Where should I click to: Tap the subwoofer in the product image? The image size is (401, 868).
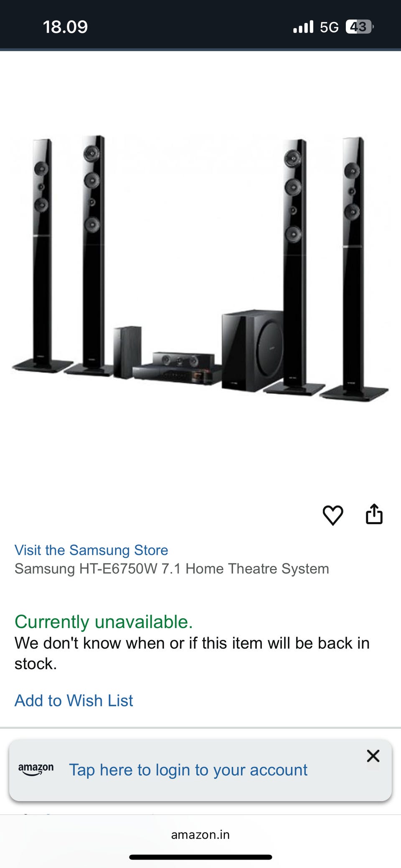coord(252,350)
